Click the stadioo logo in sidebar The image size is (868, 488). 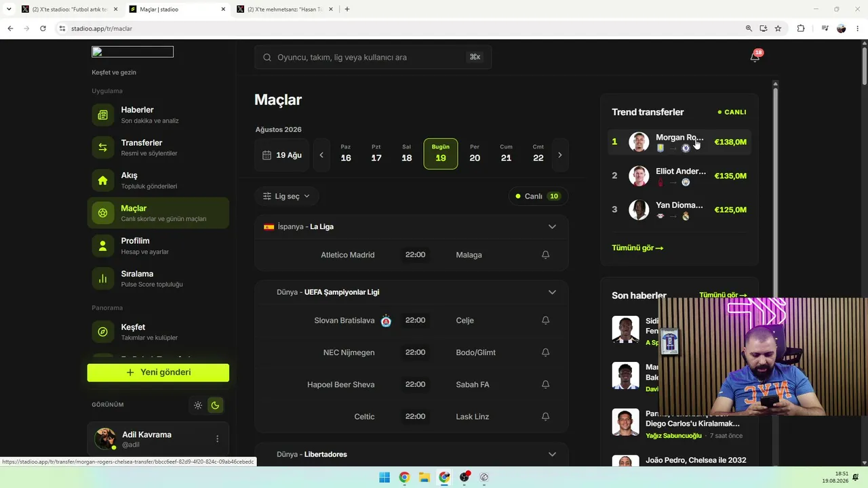click(133, 52)
